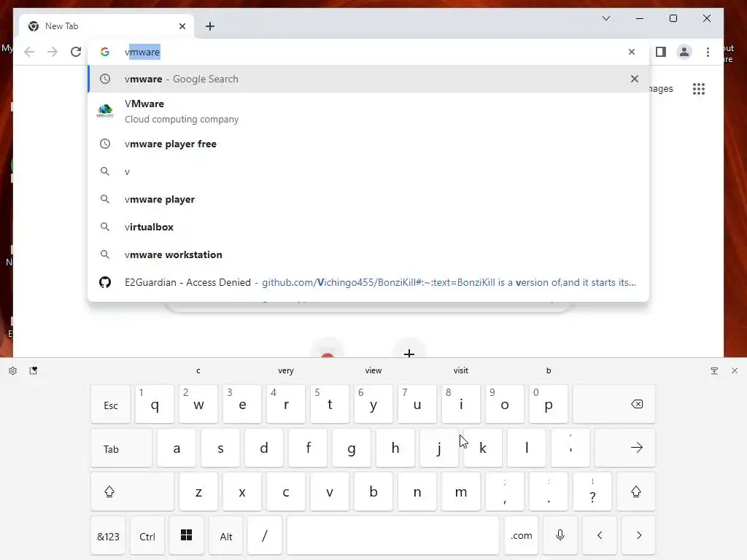Image resolution: width=747 pixels, height=560 pixels.
Task: Open the touch keyboard settings gear
Action: click(13, 370)
